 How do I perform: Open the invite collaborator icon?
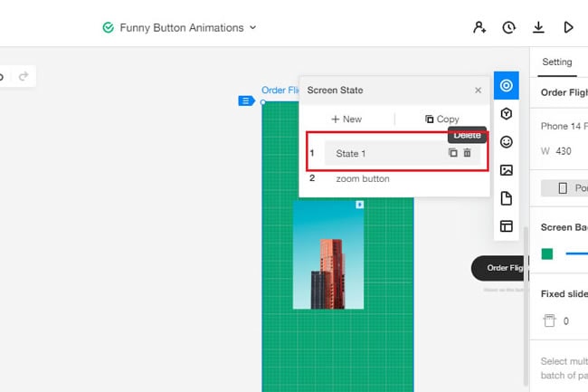click(x=479, y=27)
